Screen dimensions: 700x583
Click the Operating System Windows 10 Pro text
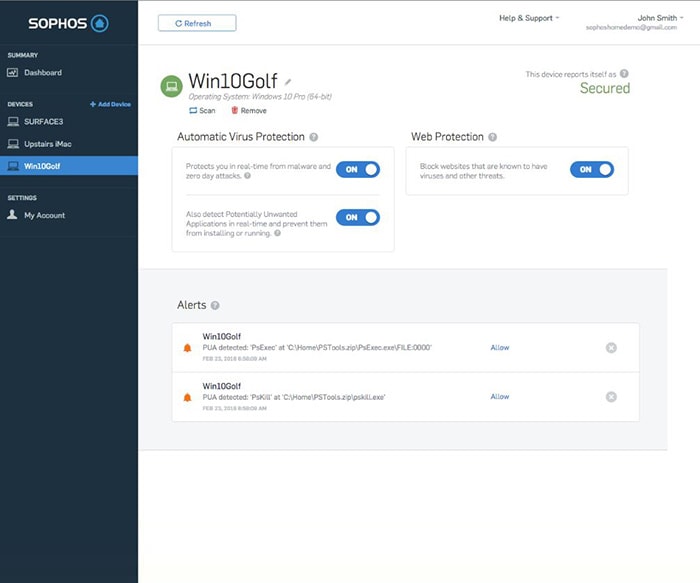[x=260, y=97]
